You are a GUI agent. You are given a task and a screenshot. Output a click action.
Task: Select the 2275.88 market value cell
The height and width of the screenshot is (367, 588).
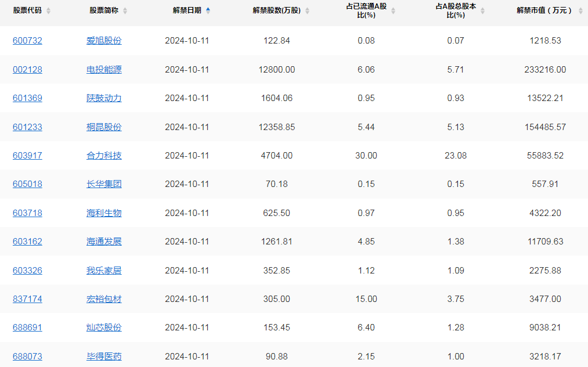tap(545, 271)
